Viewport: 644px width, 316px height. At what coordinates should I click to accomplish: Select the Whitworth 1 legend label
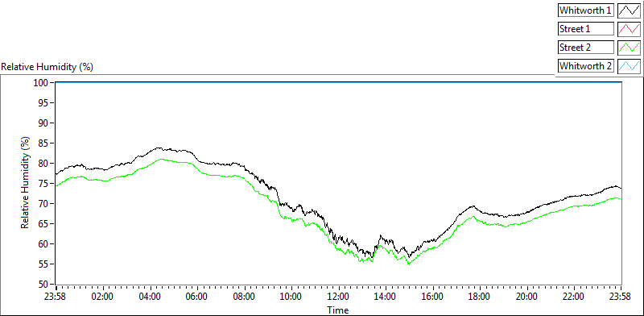(586, 10)
